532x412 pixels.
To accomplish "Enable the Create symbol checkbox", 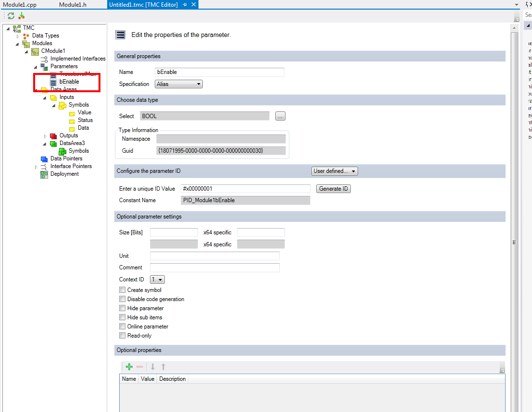I will (122, 290).
